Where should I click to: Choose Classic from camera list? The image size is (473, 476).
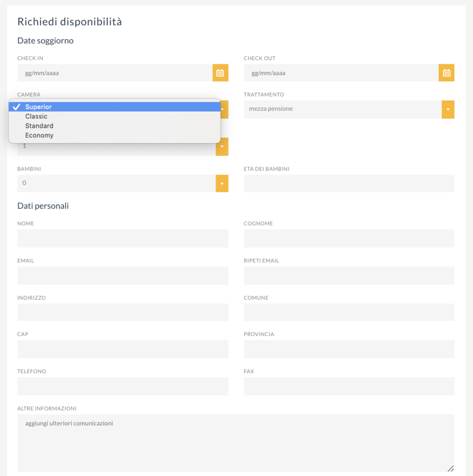click(115, 116)
